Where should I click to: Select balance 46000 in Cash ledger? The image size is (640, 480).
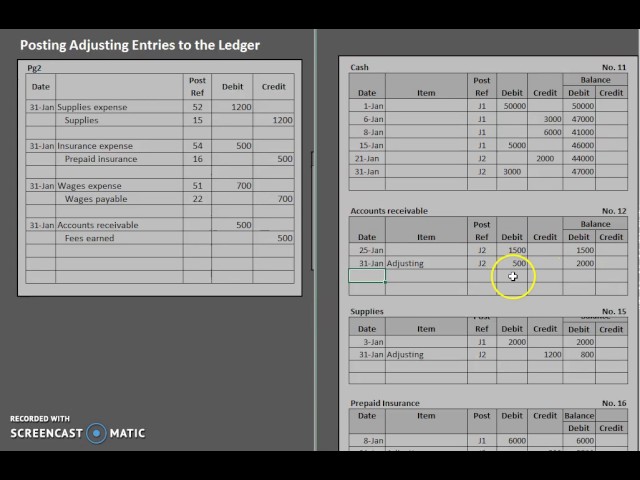click(x=579, y=145)
